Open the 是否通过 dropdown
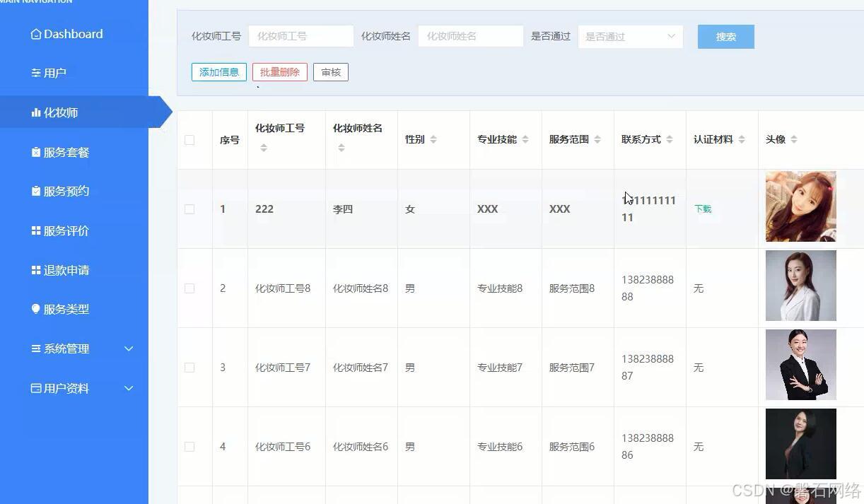 click(629, 35)
